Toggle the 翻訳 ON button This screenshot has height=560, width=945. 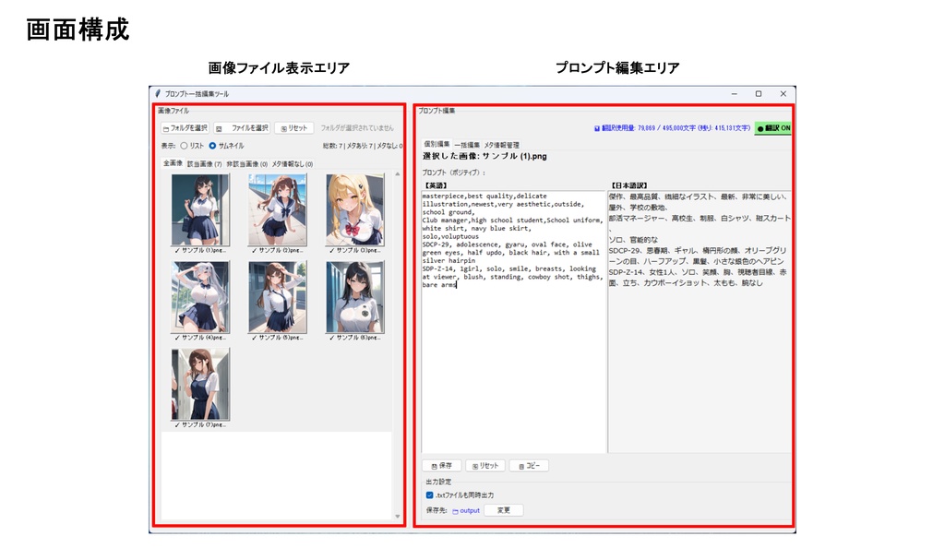pos(773,128)
